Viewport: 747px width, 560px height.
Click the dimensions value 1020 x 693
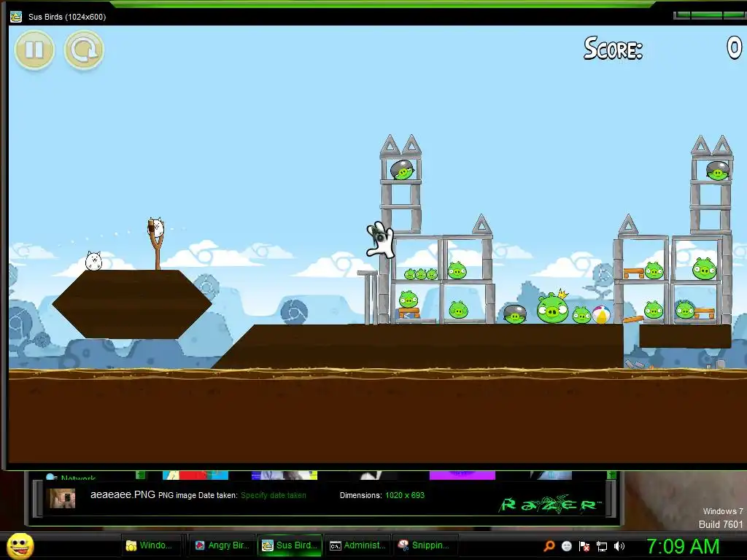[x=405, y=495]
